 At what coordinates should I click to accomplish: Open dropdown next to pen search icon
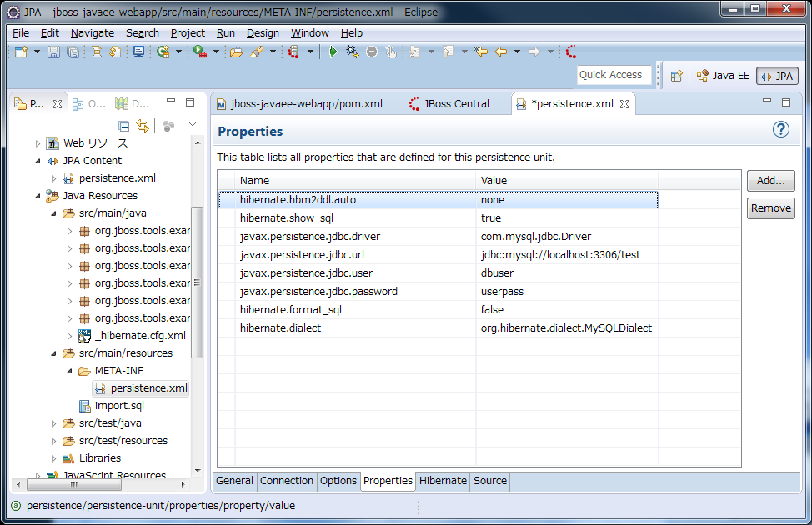point(273,52)
